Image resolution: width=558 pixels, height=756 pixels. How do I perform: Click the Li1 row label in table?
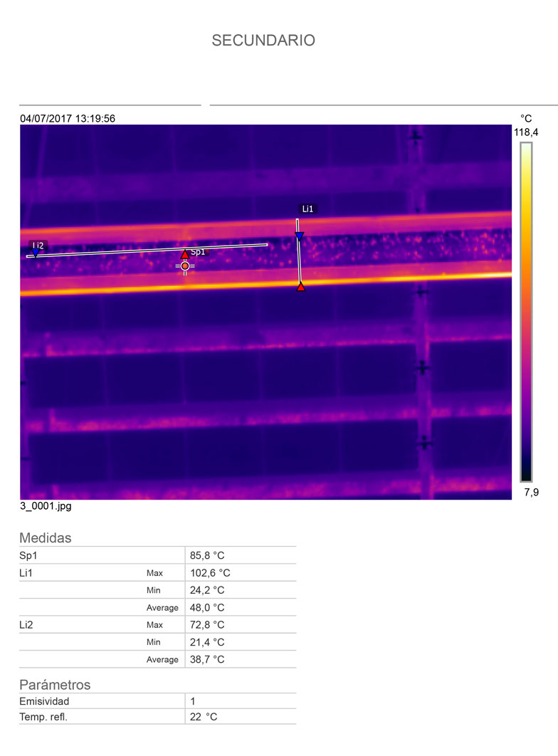26,573
